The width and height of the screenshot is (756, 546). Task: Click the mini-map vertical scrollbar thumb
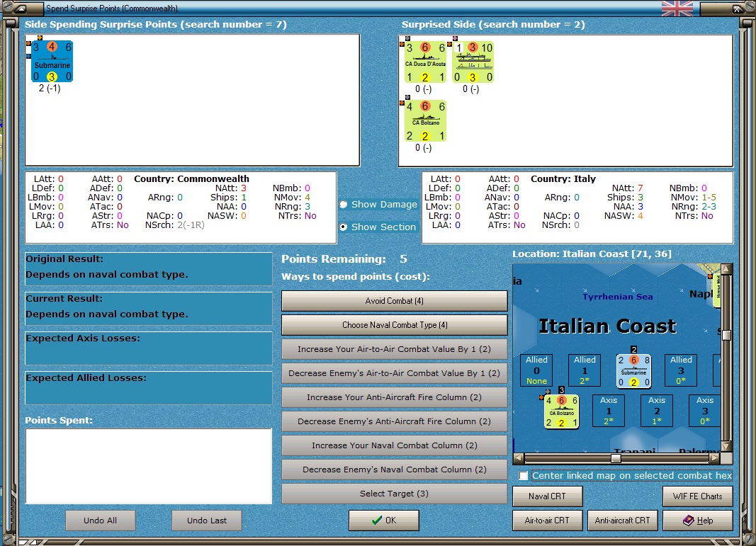[726, 335]
